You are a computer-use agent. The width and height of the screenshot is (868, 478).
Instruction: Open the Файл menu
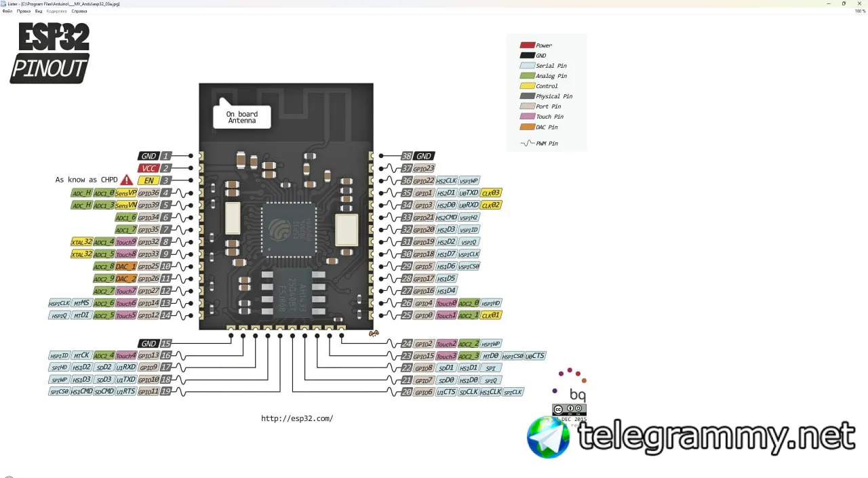click(x=7, y=11)
